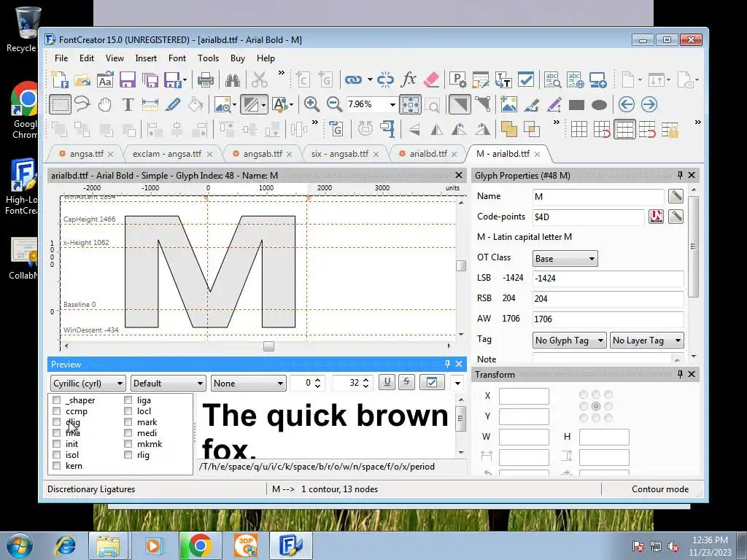Open the Font menu
The image size is (747, 560).
point(177,58)
